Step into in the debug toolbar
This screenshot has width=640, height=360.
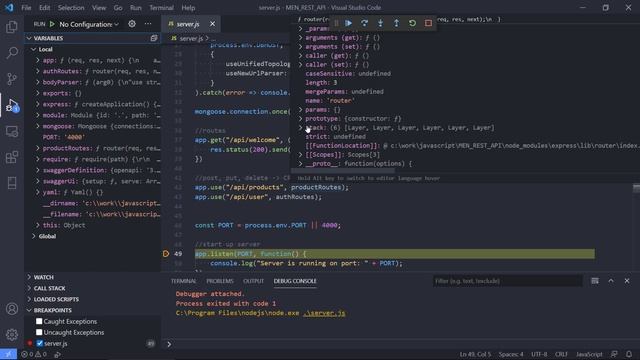(380, 23)
